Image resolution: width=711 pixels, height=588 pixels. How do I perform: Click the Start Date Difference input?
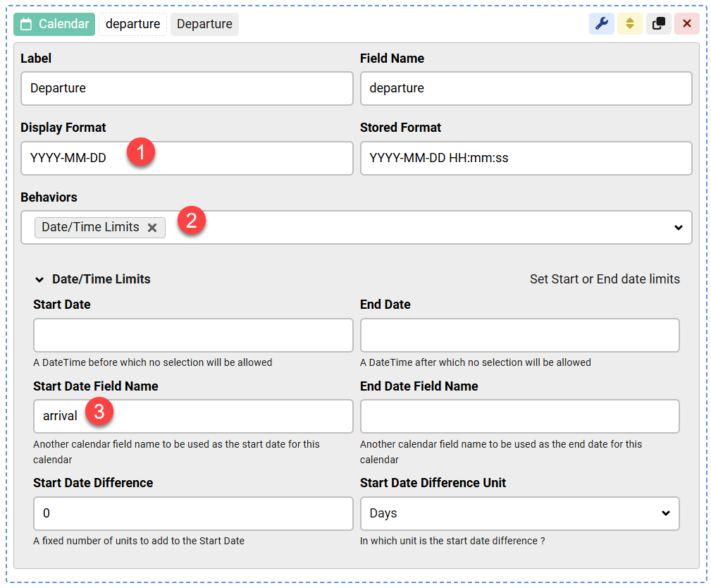pyautogui.click(x=192, y=514)
